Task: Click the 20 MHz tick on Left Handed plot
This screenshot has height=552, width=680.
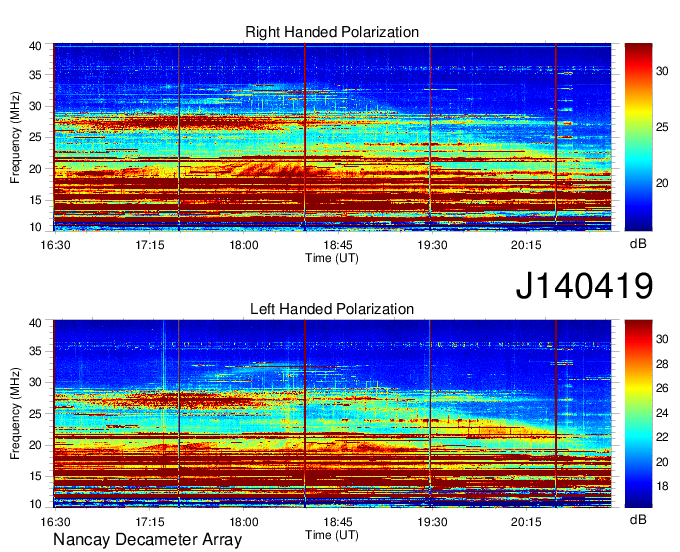Action: (36, 445)
